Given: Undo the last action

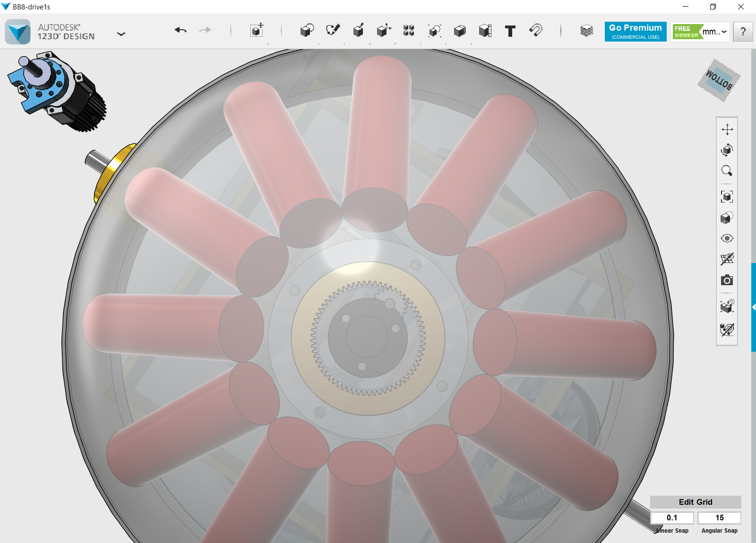Looking at the screenshot, I should [x=180, y=30].
